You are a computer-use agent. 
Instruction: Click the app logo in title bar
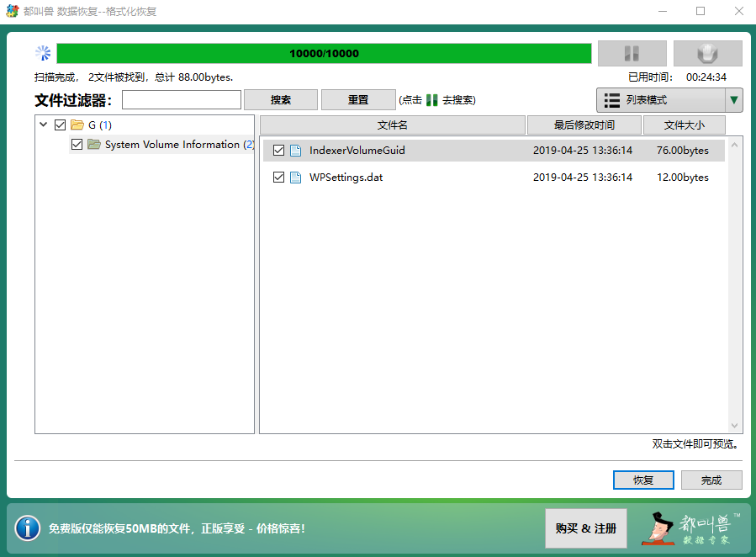(x=12, y=11)
